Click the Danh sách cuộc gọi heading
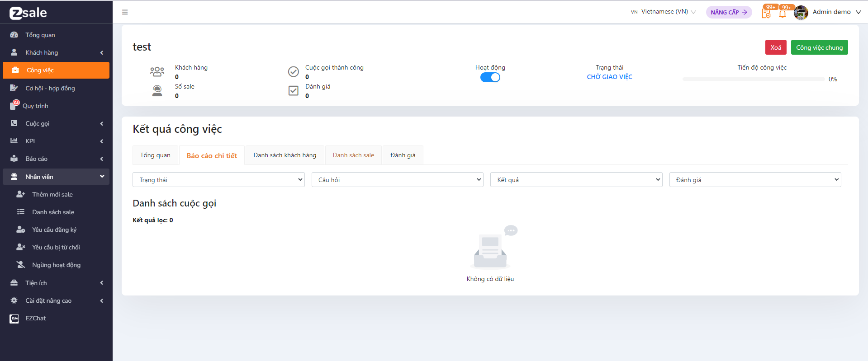Screen dimensions: 868x361 tap(174, 203)
